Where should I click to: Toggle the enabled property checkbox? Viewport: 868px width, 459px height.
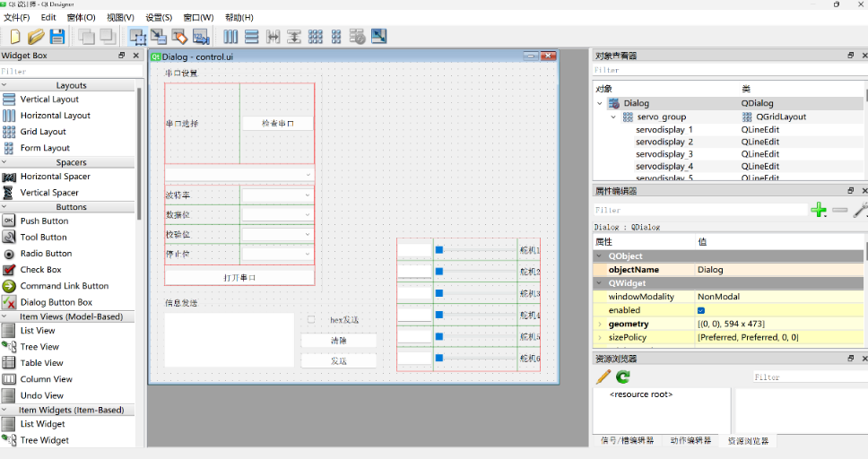pyautogui.click(x=701, y=310)
